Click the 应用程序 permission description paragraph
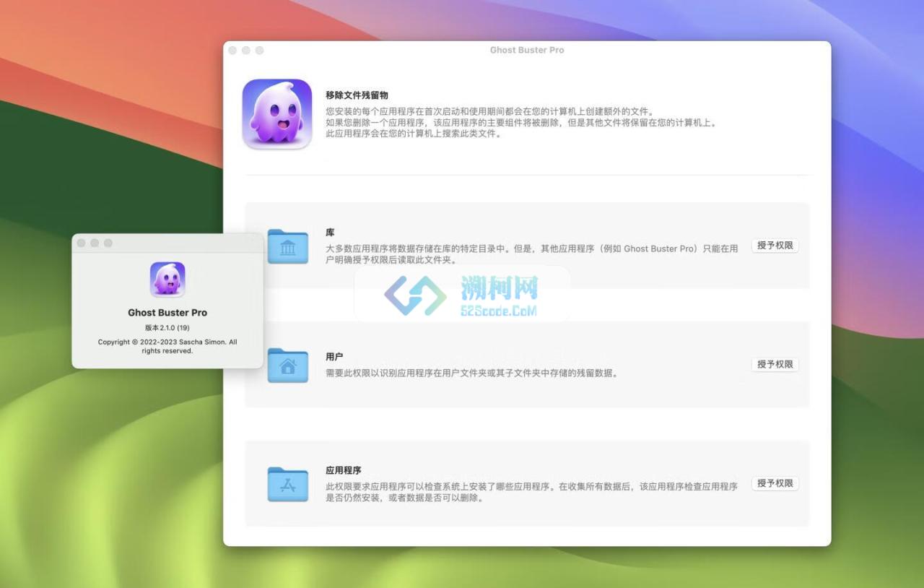Image resolution: width=924 pixels, height=588 pixels. pyautogui.click(x=532, y=492)
